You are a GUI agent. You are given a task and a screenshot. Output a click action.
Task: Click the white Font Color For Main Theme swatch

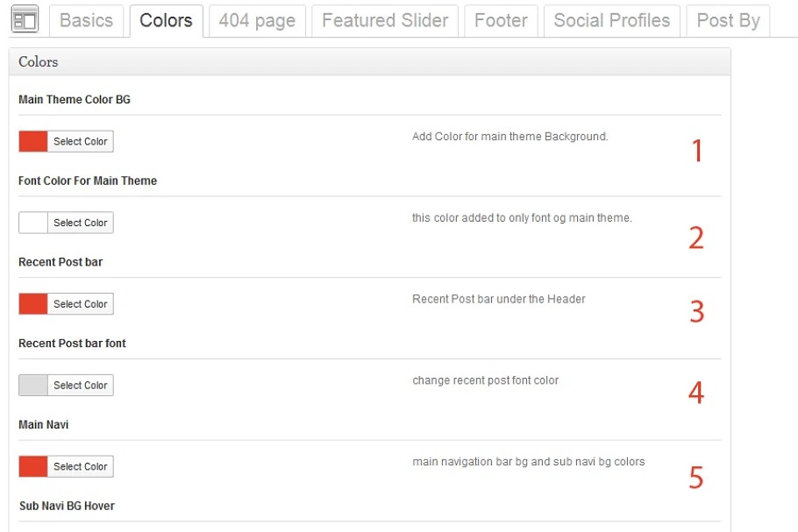[x=33, y=223]
